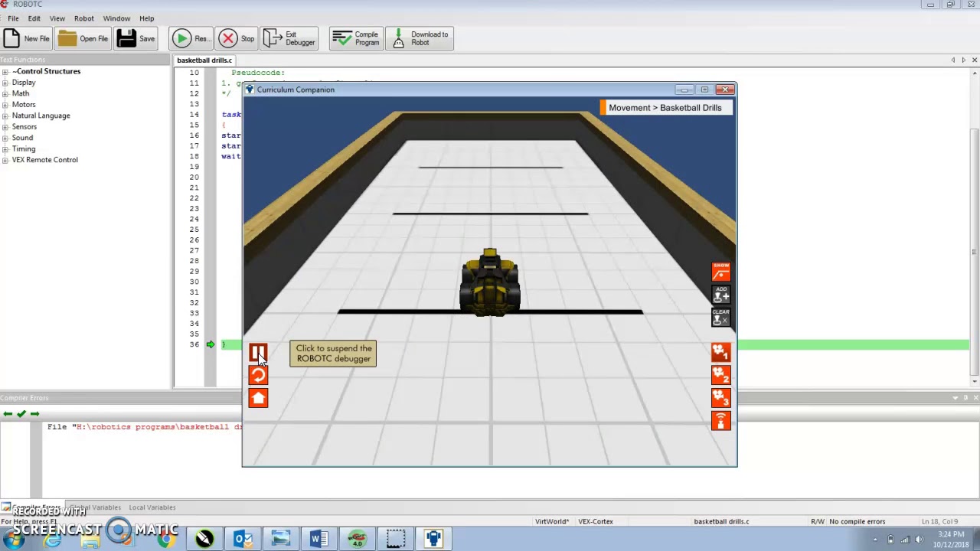Viewport: 980px width, 551px height.
Task: Click No compile errors status text
Action: click(857, 522)
